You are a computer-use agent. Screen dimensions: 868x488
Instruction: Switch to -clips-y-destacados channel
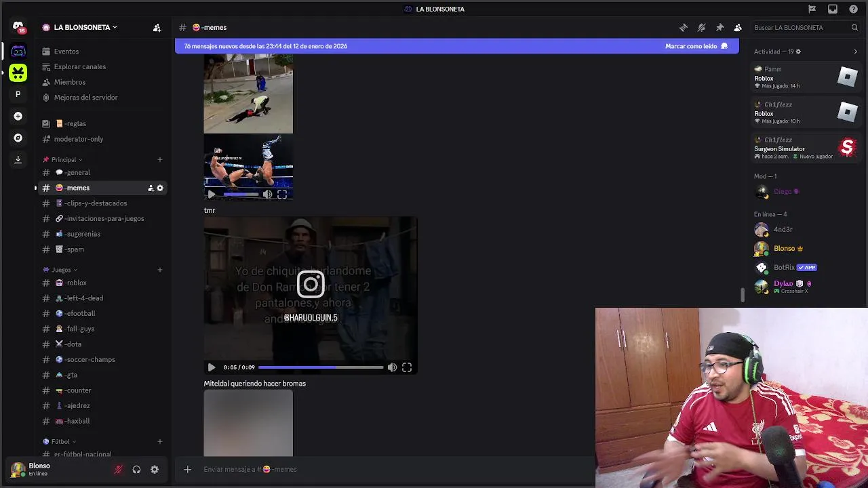[x=102, y=203]
